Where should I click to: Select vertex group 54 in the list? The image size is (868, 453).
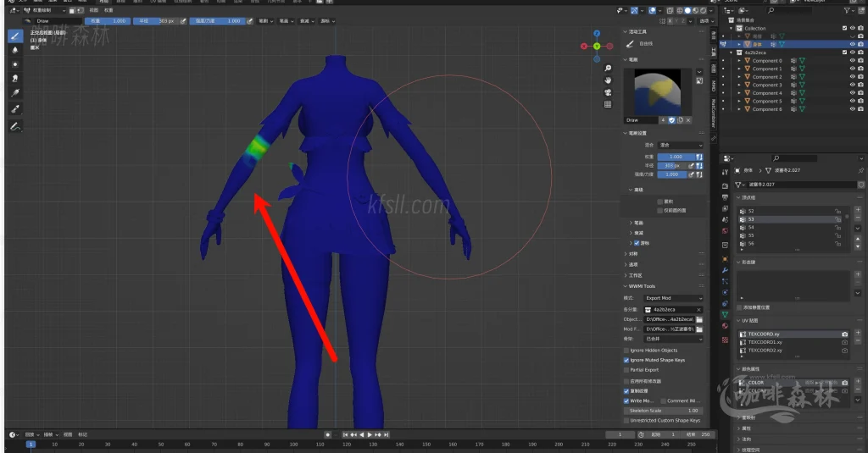pyautogui.click(x=791, y=227)
